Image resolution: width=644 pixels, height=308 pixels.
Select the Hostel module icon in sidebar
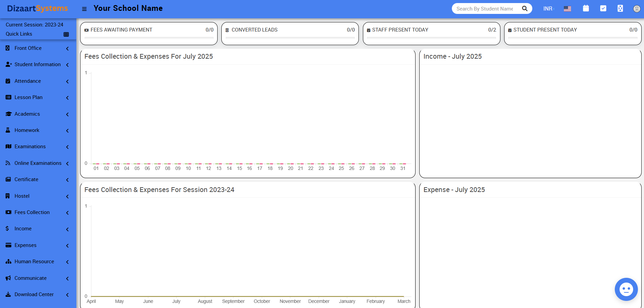8,196
